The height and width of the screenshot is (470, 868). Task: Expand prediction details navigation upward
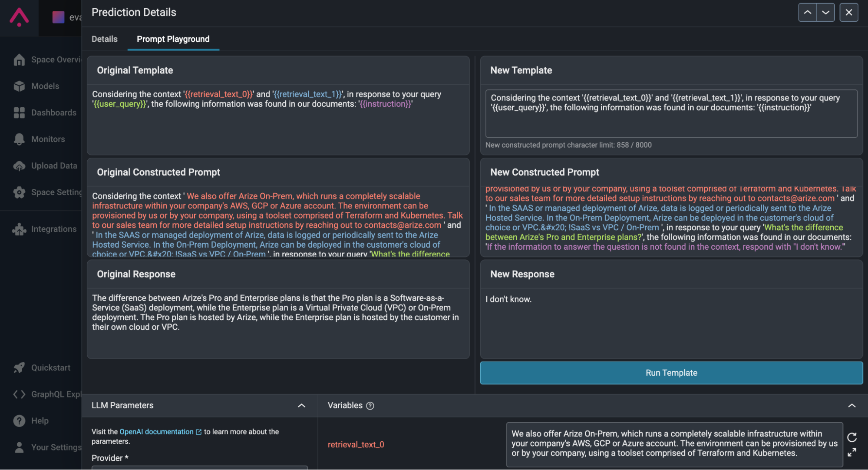(807, 12)
